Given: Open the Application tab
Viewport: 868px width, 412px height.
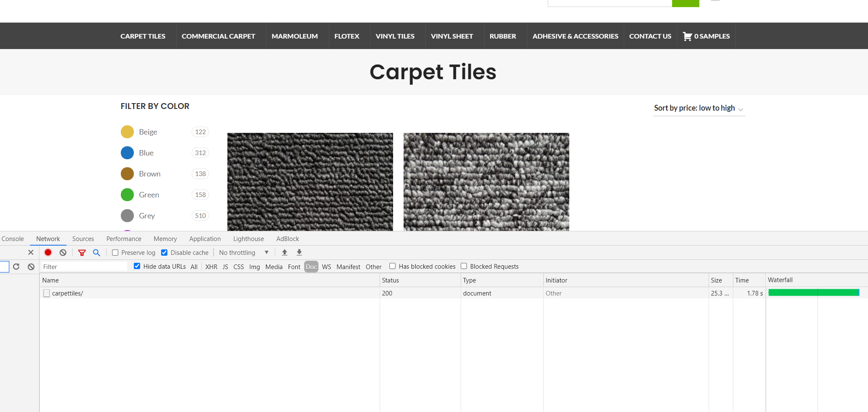Looking at the screenshot, I should (x=205, y=238).
